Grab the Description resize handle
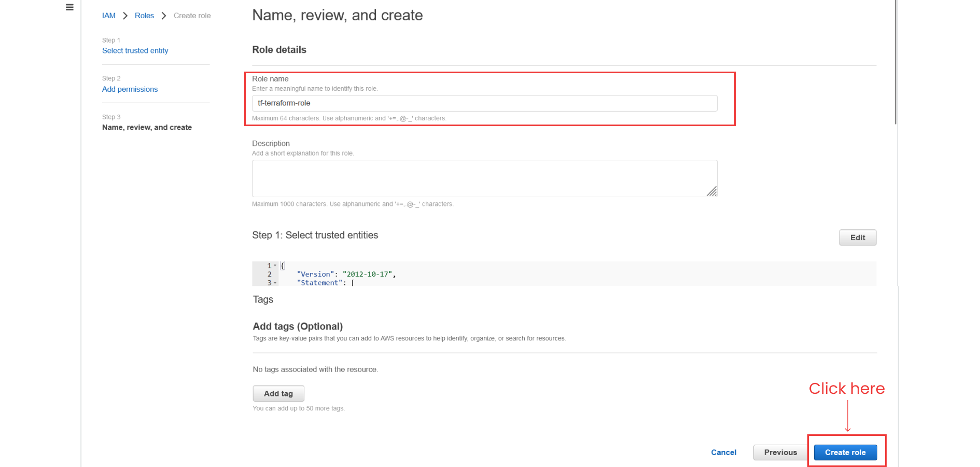980x467 pixels. pos(712,191)
